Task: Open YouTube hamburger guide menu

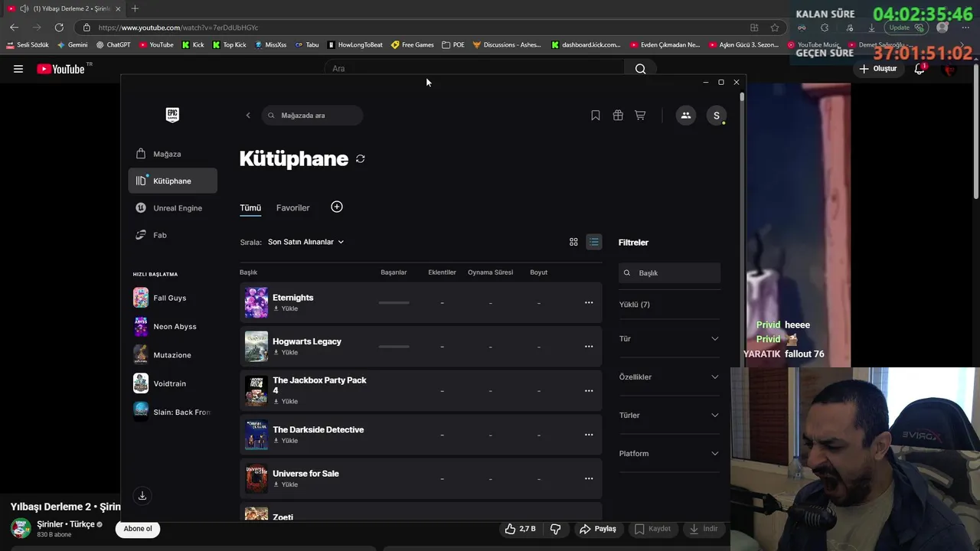Action: (18, 69)
